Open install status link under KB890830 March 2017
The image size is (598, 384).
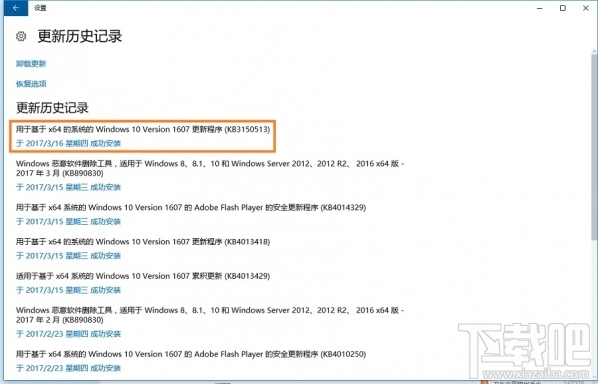coord(68,187)
